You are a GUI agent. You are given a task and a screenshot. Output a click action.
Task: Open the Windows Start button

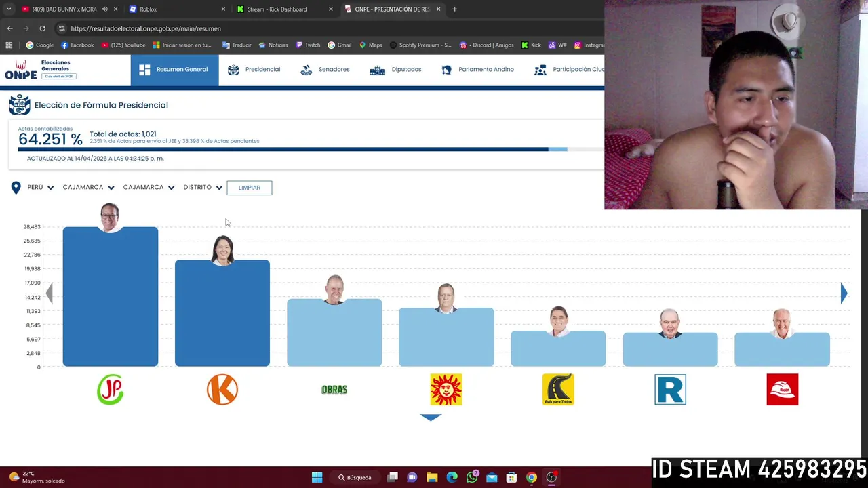(x=317, y=477)
